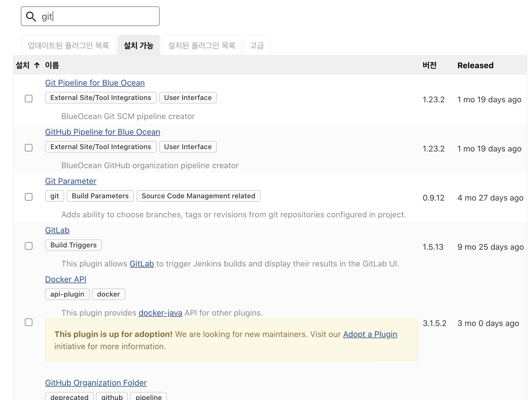Click the sort arrow beside 설치
Image resolution: width=532 pixels, height=400 pixels.
pyautogui.click(x=37, y=65)
